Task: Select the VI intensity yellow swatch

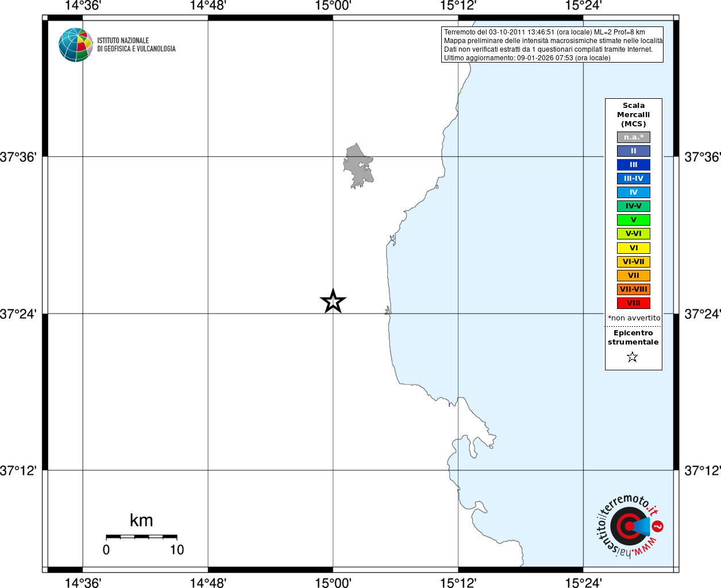Action: coord(634,248)
